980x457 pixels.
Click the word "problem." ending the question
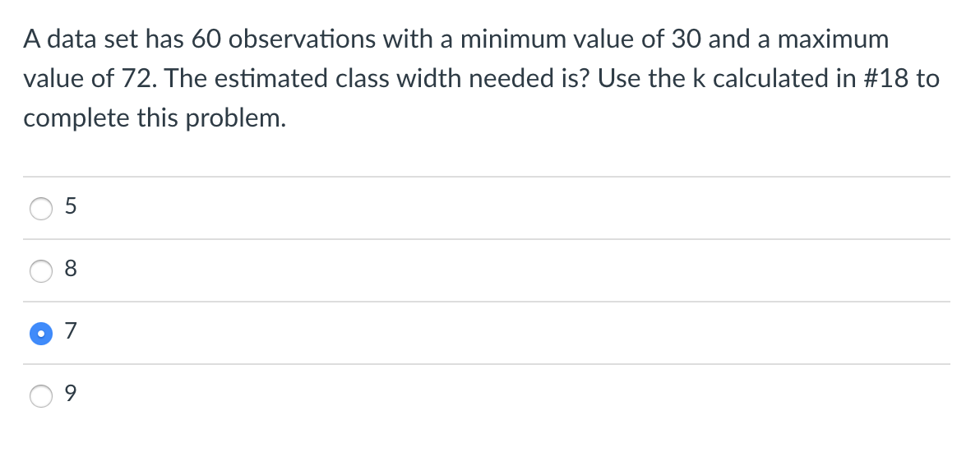coord(236,118)
